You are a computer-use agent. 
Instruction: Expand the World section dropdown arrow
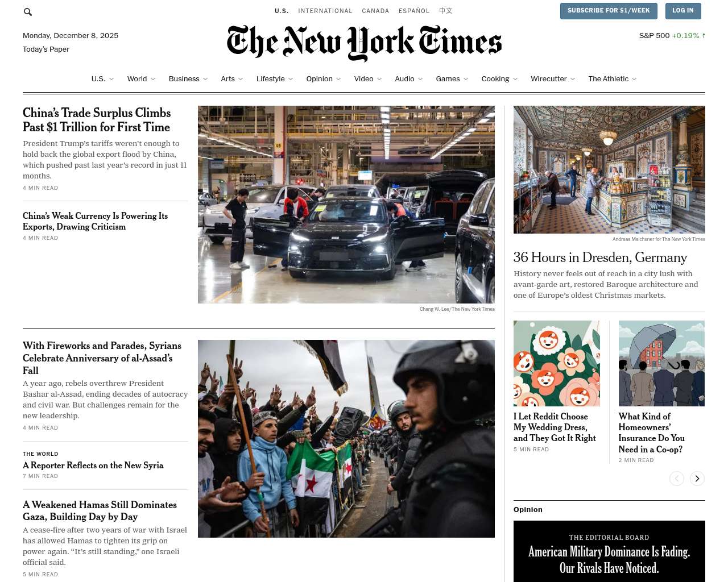pos(153,79)
